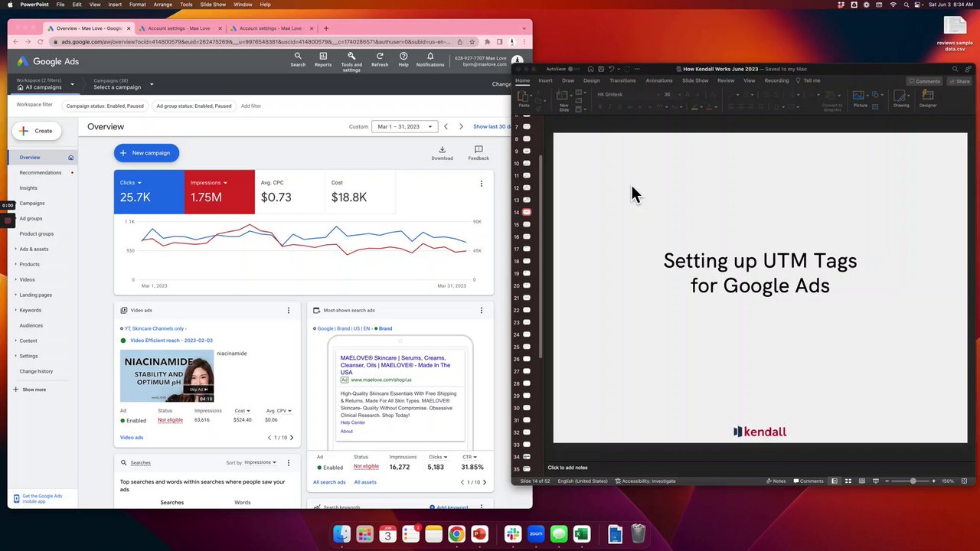
Task: Open Arrange menu in macOS menu bar
Action: [x=162, y=5]
